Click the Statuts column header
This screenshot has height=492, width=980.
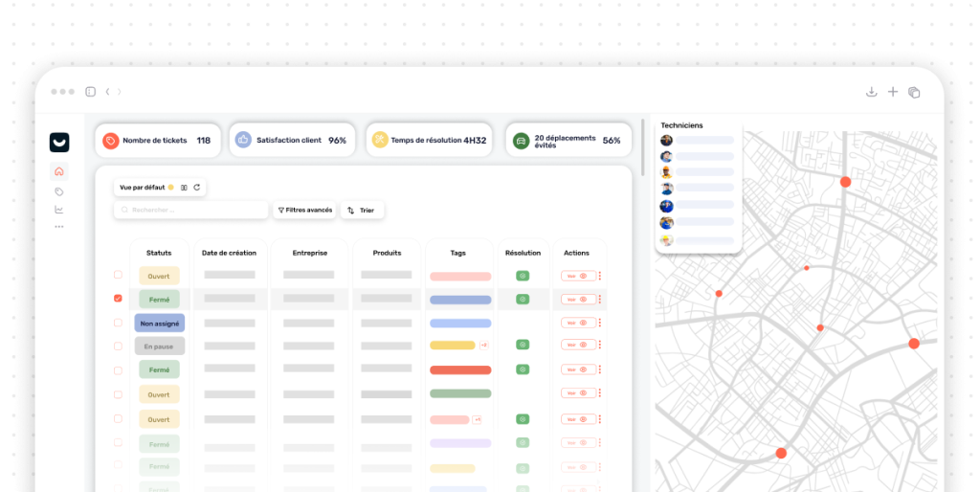[159, 253]
